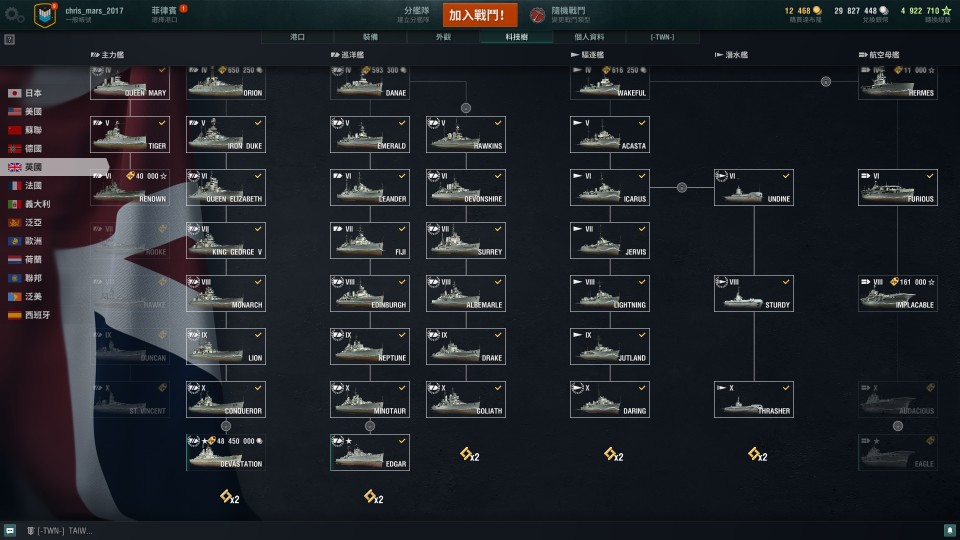Click the 分艦隊 division button
Viewport: 960px width, 540px height.
point(414,15)
